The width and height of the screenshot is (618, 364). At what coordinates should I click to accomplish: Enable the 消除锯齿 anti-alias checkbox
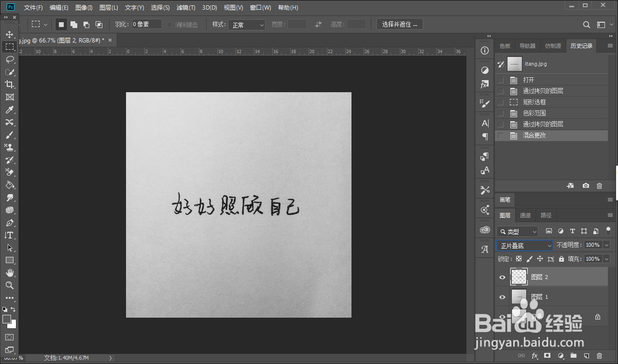(169, 25)
